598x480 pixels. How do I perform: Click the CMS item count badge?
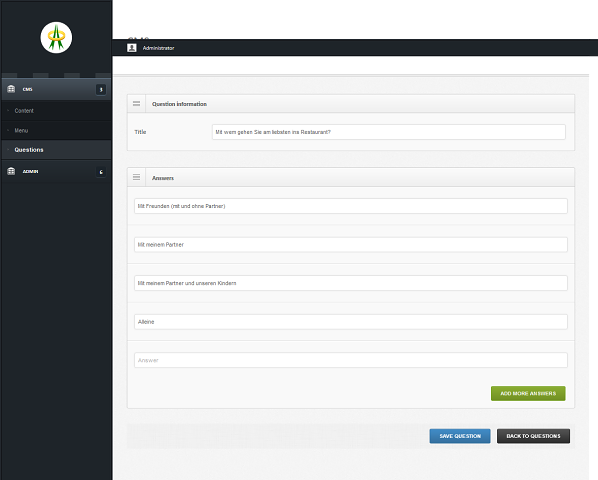click(x=101, y=90)
